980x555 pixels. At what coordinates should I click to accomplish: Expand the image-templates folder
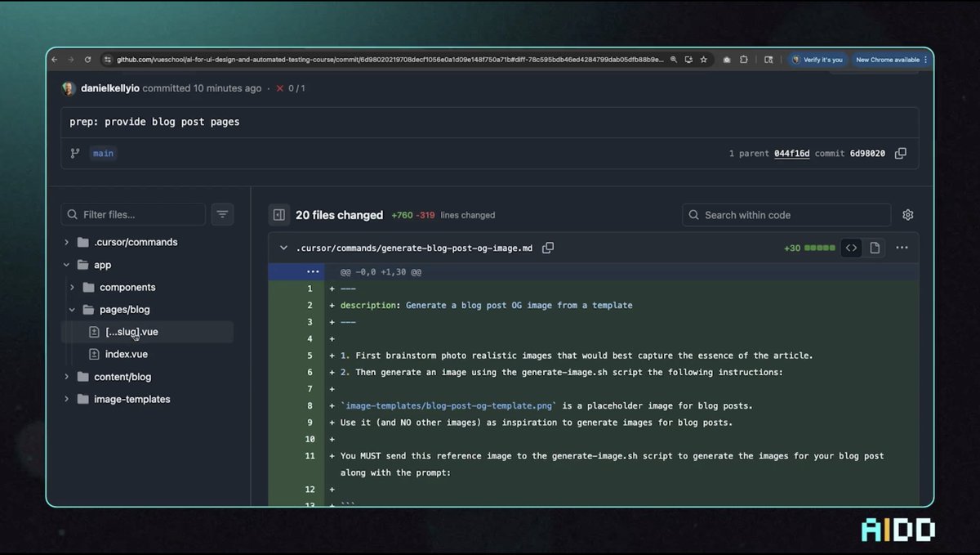67,399
